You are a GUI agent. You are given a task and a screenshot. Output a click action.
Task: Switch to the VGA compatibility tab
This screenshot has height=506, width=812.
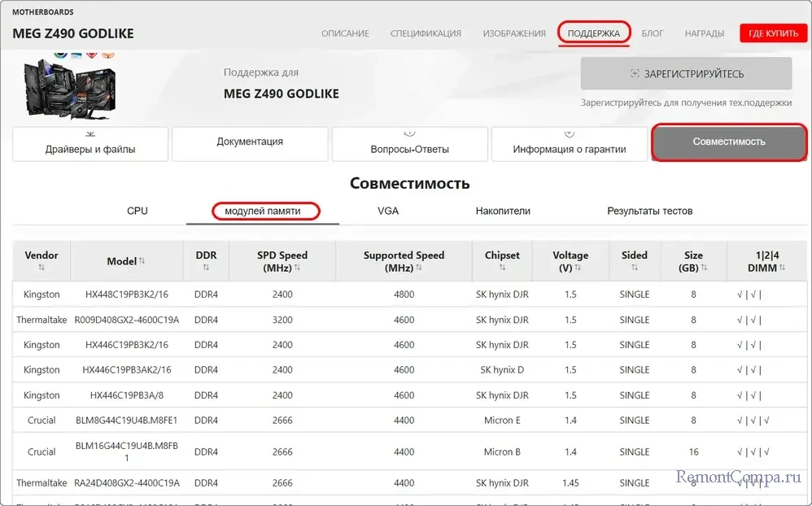[388, 211]
